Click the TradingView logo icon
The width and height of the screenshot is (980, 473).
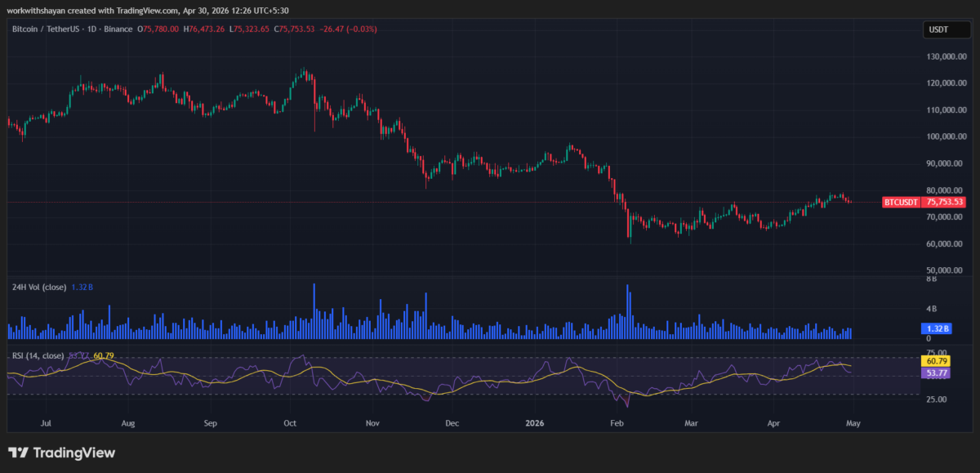click(18, 453)
